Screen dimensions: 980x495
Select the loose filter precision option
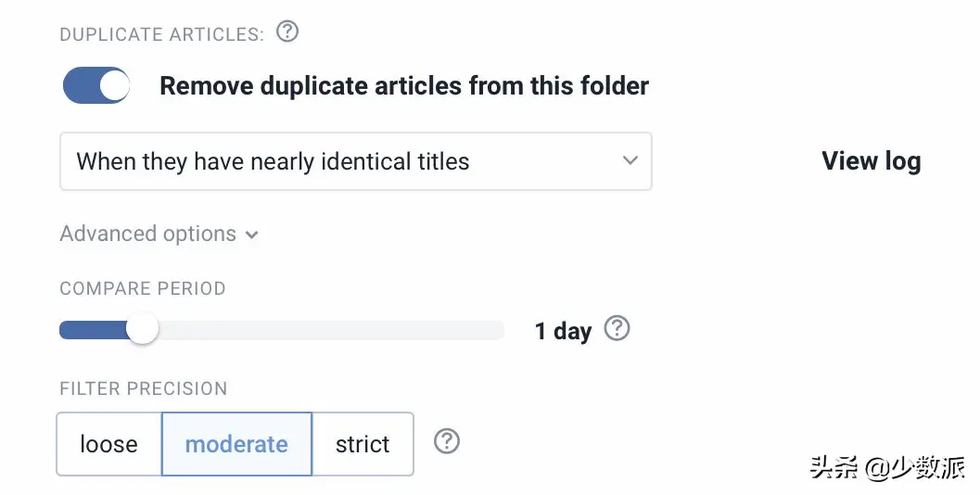[109, 444]
